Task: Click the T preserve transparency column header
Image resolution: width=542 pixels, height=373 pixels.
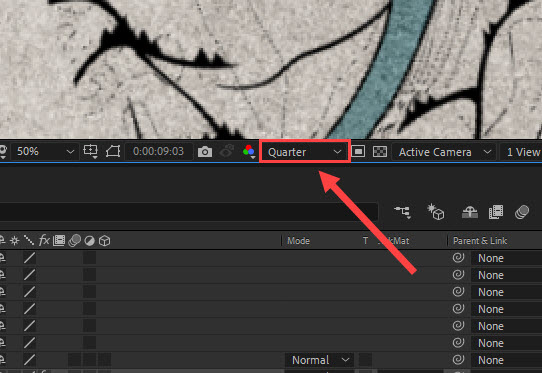Action: pos(365,241)
